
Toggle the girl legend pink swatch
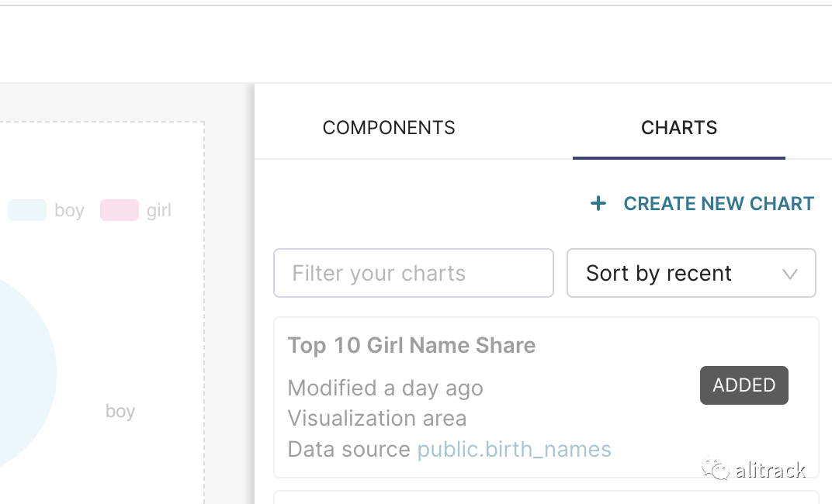pyautogui.click(x=119, y=210)
